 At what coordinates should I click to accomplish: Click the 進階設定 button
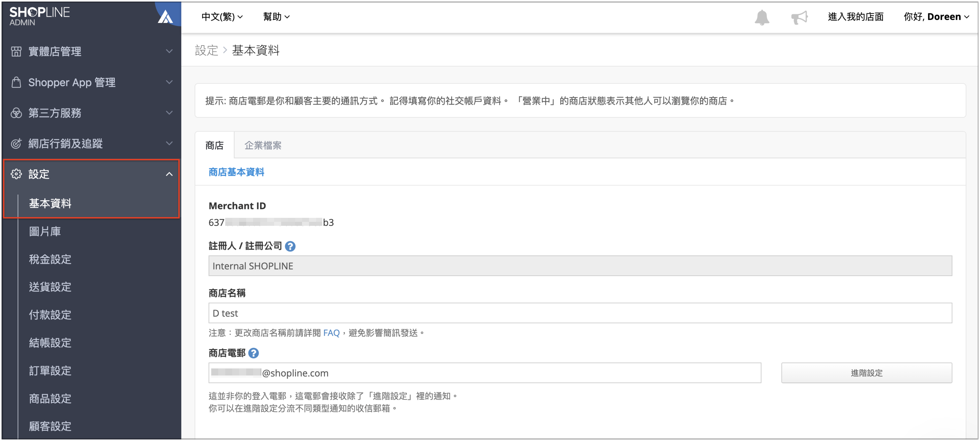[866, 373]
